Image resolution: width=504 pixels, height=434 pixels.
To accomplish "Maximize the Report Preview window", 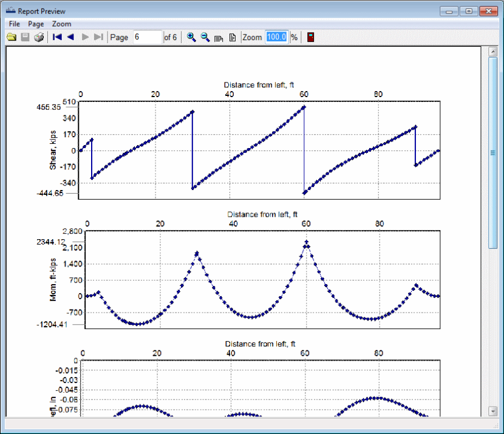I will [469, 12].
